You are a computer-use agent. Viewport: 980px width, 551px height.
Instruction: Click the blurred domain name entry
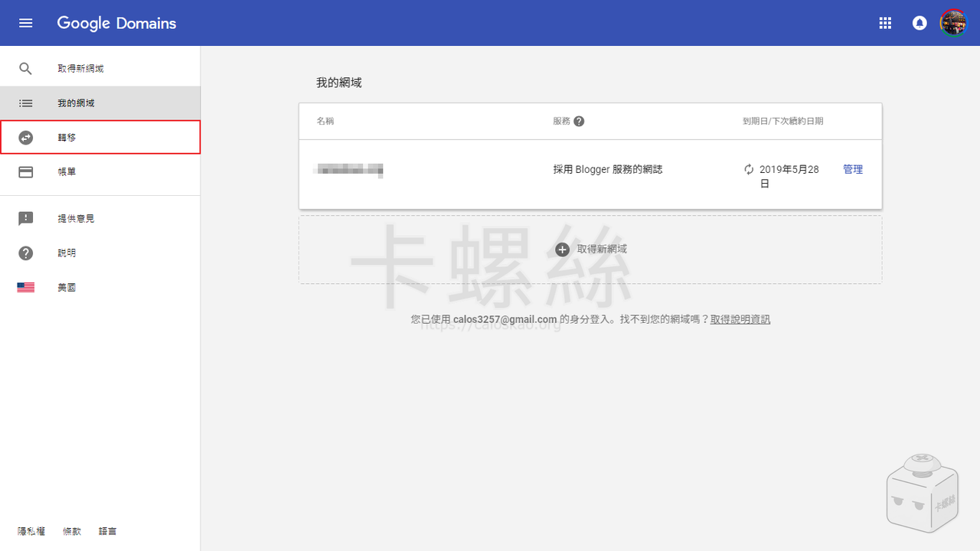click(348, 170)
